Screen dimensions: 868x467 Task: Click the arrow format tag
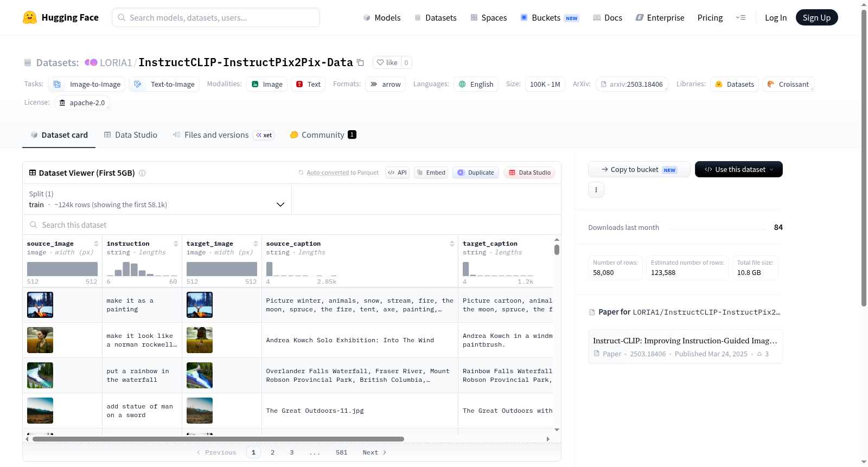[x=385, y=84]
